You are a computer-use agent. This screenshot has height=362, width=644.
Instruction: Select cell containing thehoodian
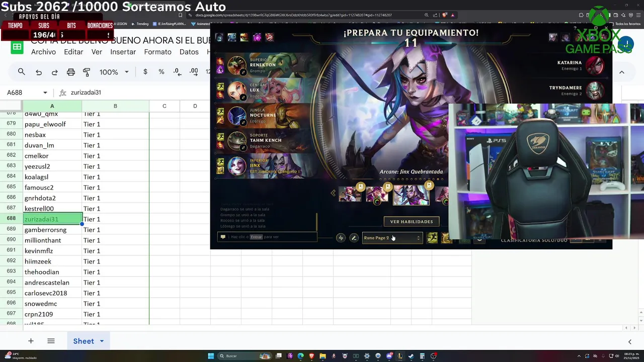coord(52,272)
